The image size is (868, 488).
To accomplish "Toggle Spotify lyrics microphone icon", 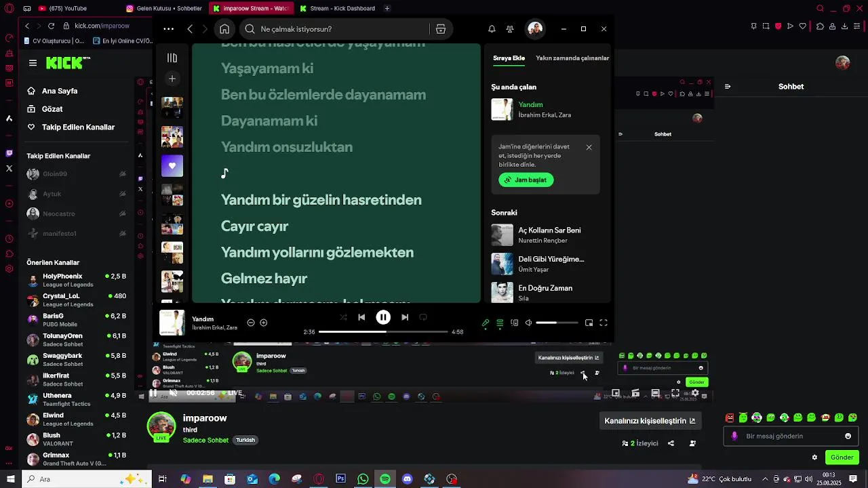I will (486, 323).
